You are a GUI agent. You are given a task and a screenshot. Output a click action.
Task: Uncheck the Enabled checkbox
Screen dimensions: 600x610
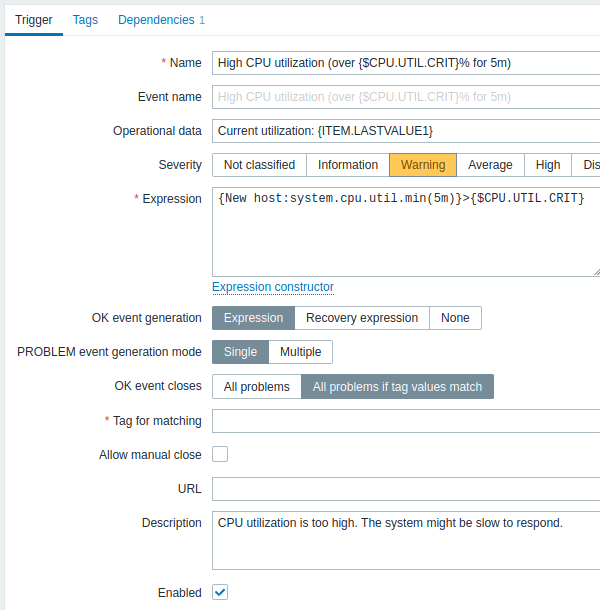pos(220,592)
